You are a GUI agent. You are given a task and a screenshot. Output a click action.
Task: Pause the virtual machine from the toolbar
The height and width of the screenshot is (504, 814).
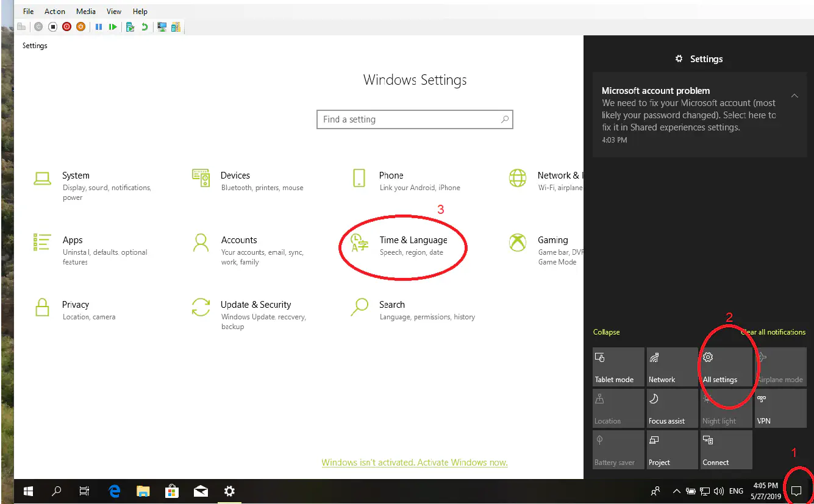[x=98, y=27]
